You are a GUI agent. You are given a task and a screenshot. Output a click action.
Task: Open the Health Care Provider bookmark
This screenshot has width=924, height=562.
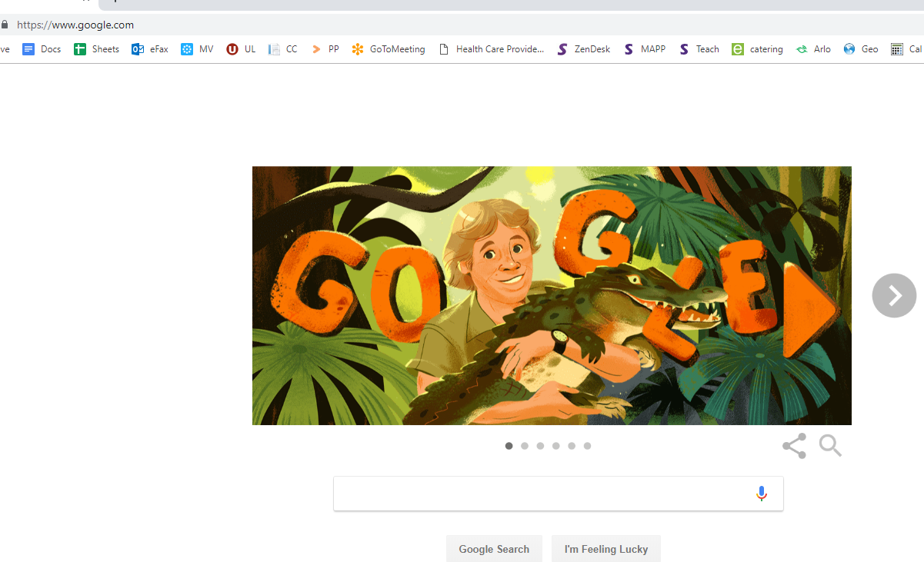[x=491, y=49]
